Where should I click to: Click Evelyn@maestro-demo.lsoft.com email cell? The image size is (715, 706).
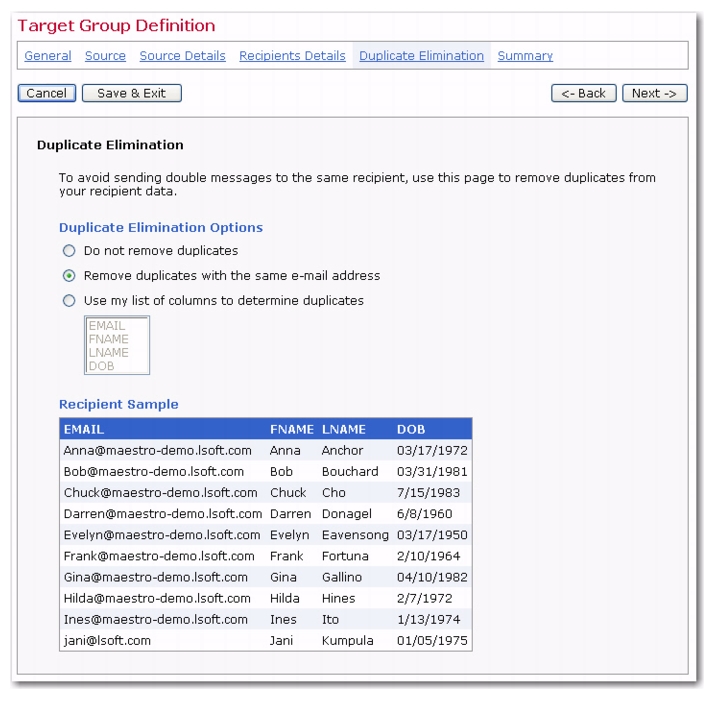(162, 535)
